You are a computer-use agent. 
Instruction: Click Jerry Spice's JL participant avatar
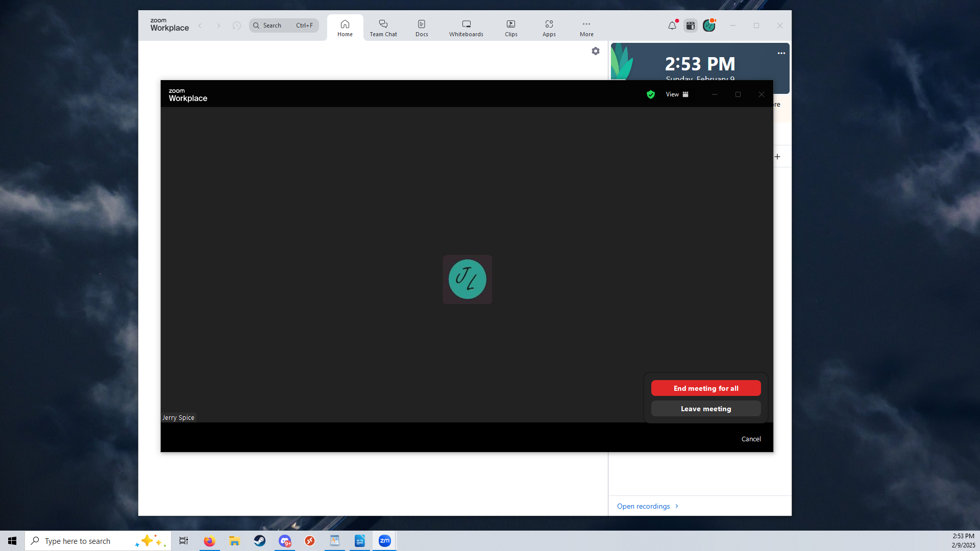pos(467,279)
